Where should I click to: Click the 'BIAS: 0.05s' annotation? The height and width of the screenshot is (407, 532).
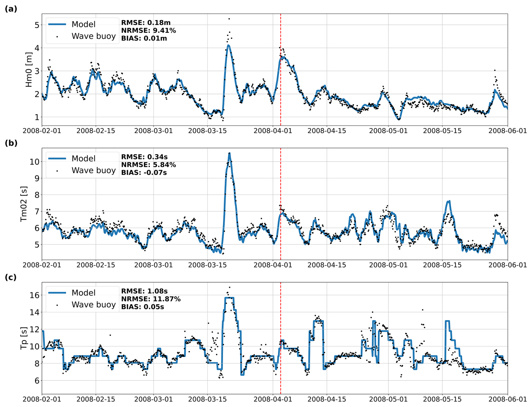coord(142,307)
